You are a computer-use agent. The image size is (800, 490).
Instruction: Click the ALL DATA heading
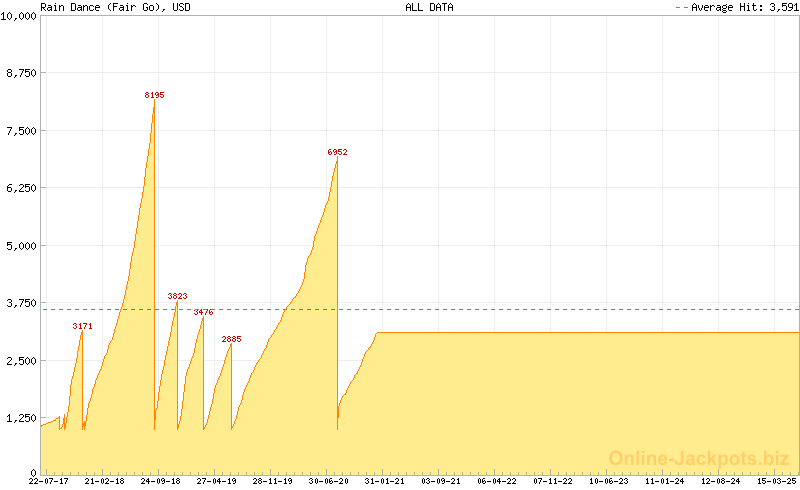tap(429, 7)
